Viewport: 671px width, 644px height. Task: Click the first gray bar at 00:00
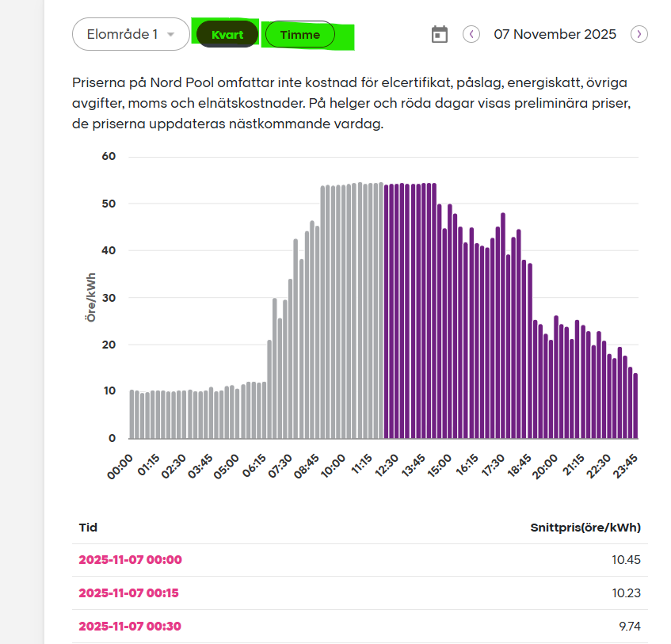tap(132, 413)
